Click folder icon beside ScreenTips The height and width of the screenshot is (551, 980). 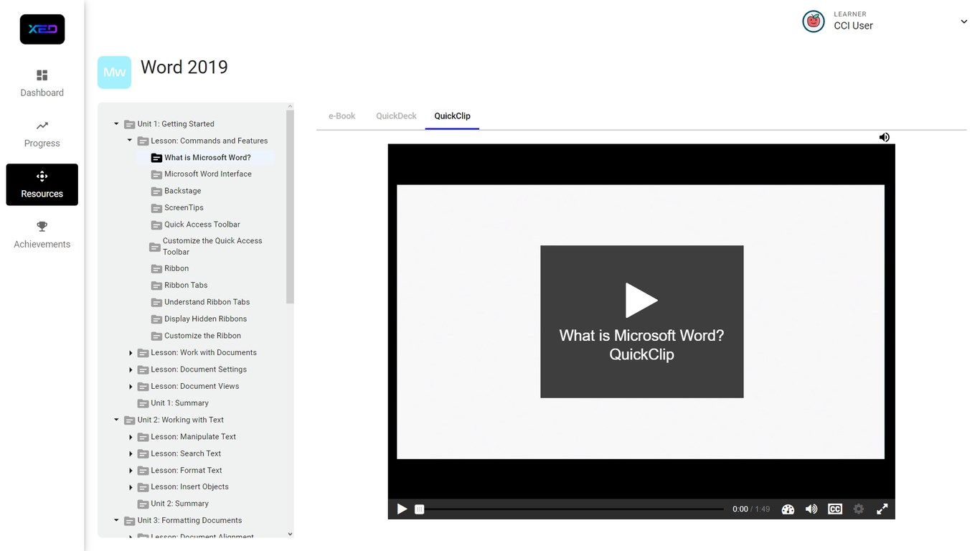[156, 208]
